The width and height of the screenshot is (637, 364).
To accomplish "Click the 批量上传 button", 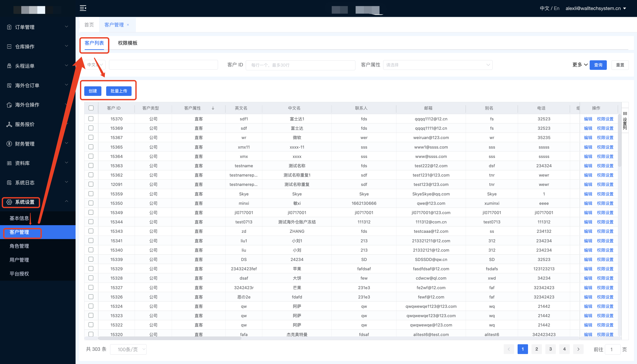I will [x=119, y=91].
